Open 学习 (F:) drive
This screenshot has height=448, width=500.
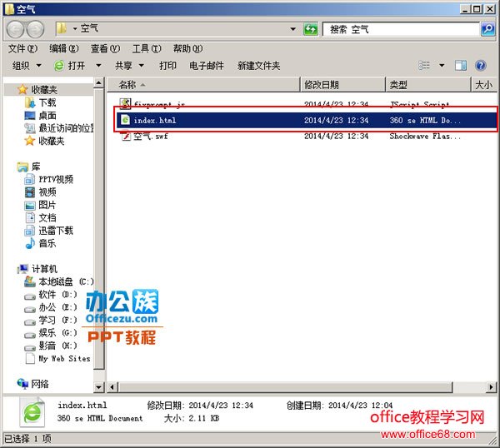(51, 320)
